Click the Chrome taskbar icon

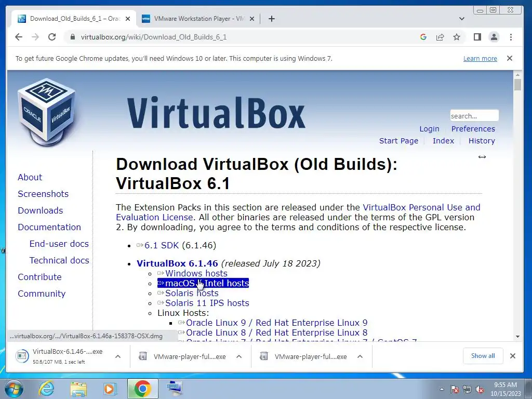(142, 389)
